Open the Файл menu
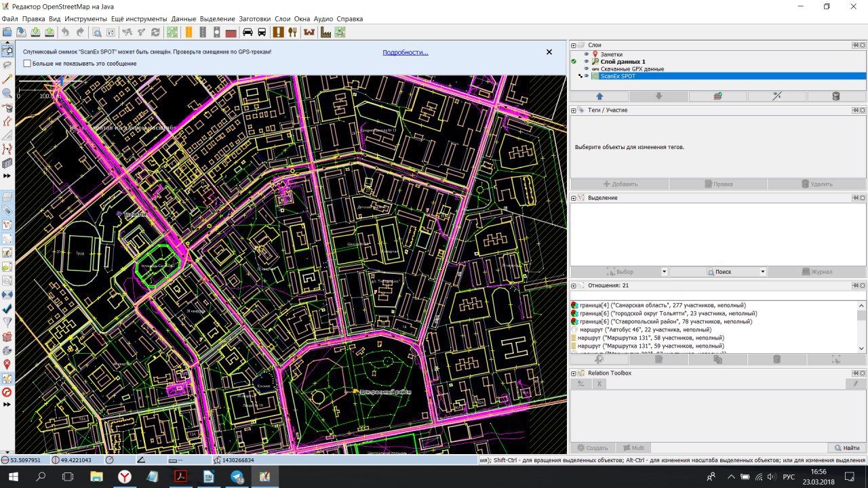Image resolution: width=868 pixels, height=488 pixels. (x=9, y=19)
